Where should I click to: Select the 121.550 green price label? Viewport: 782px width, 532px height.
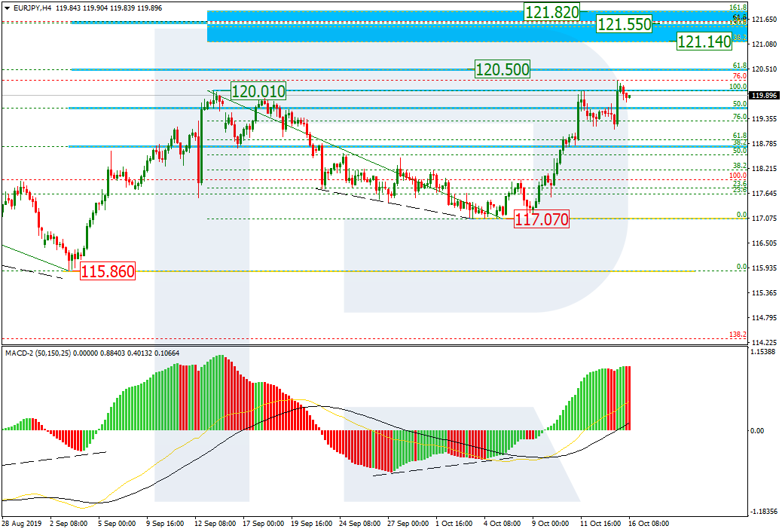[624, 24]
